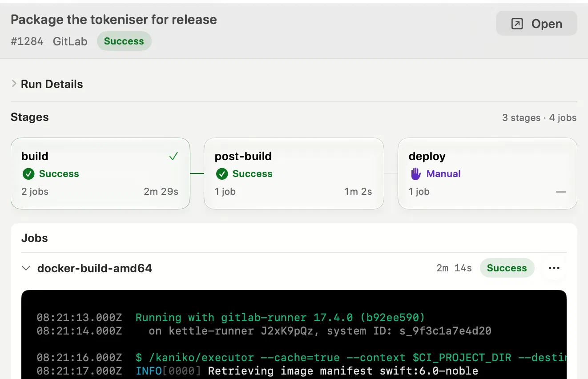Click the build duration '2m 29s'
Image resolution: width=588 pixels, height=379 pixels.
[161, 192]
